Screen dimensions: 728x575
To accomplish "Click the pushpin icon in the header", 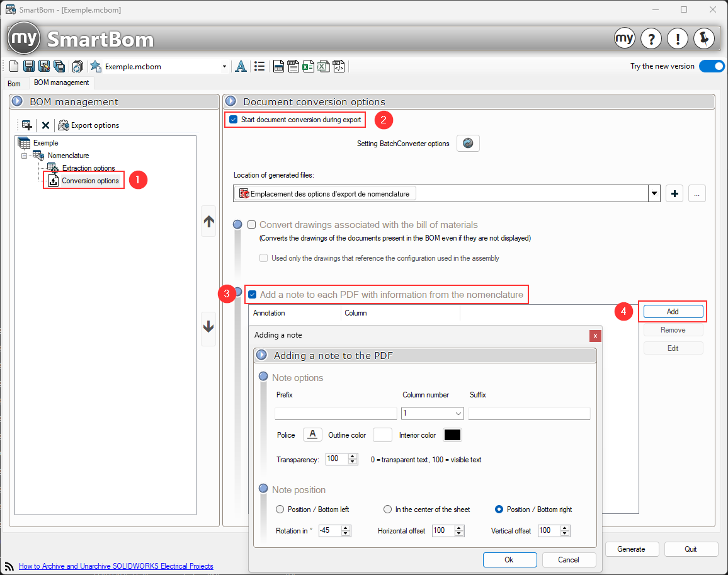I will [703, 39].
